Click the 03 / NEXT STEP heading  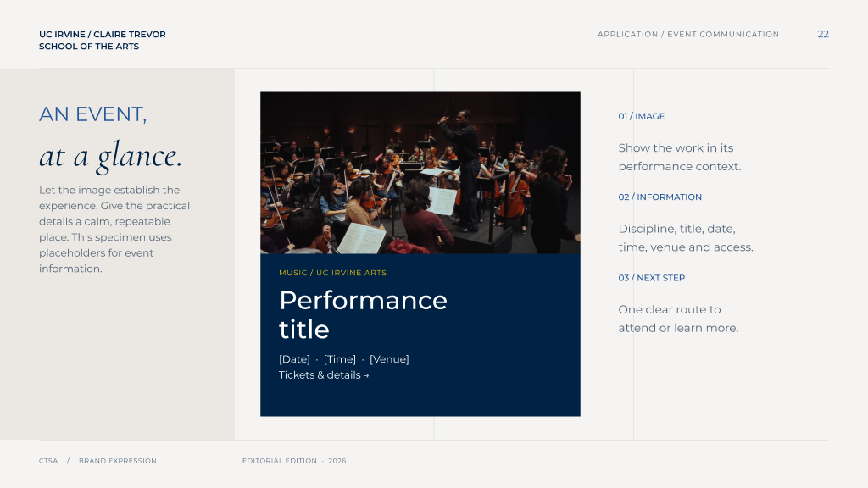[x=652, y=278]
